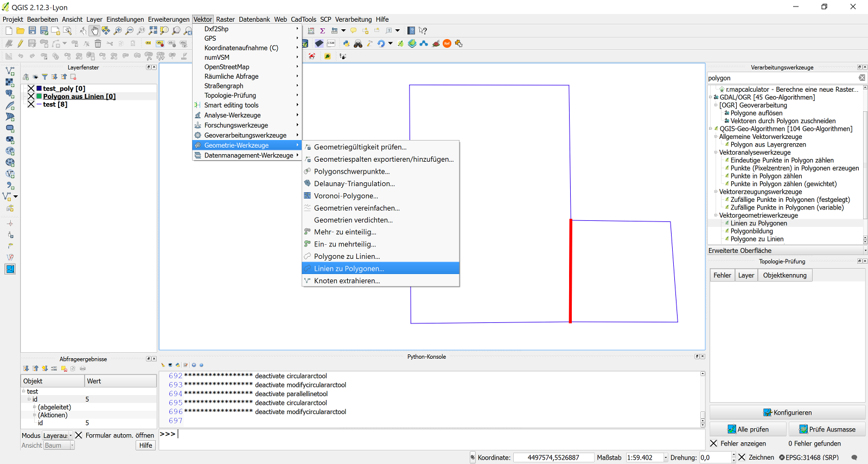Collapse the test node in Abfrageergebnisse
The height and width of the screenshot is (464, 868).
point(24,391)
